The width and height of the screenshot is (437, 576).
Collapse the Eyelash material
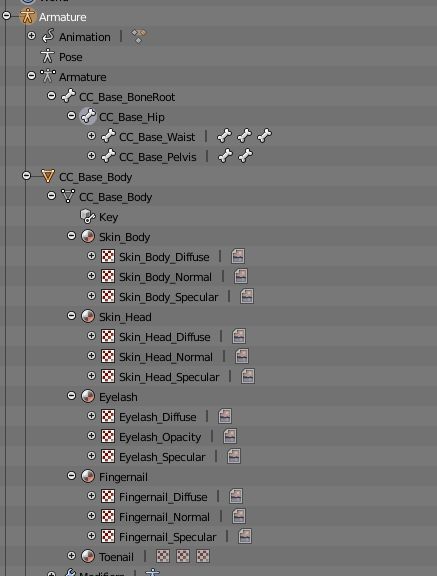[x=72, y=396]
